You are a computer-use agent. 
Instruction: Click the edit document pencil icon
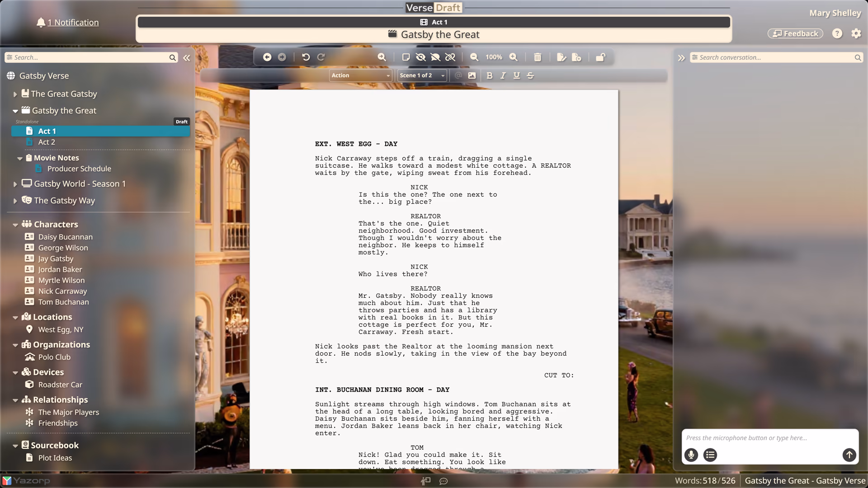tap(561, 57)
